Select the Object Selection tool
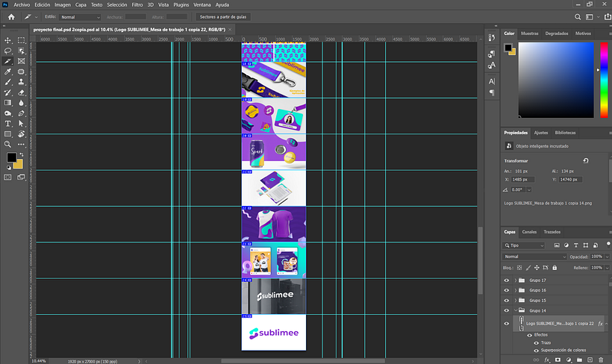612x364 pixels. [21, 51]
